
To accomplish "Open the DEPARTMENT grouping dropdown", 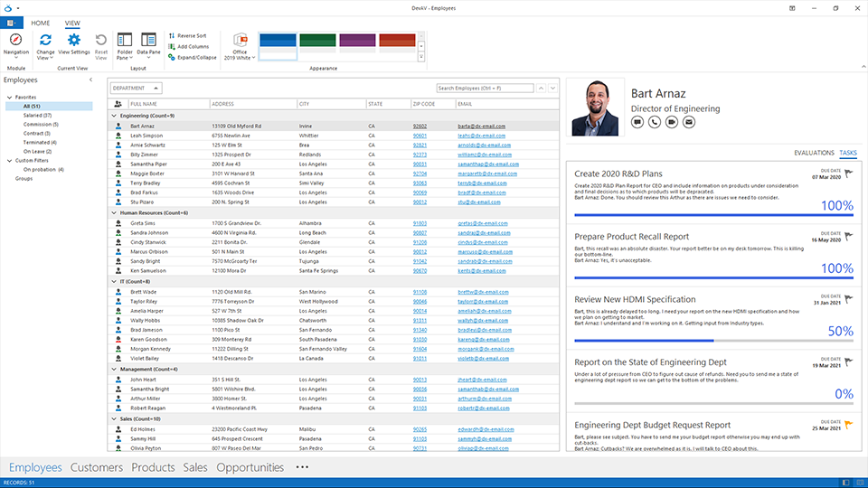I will (x=137, y=88).
